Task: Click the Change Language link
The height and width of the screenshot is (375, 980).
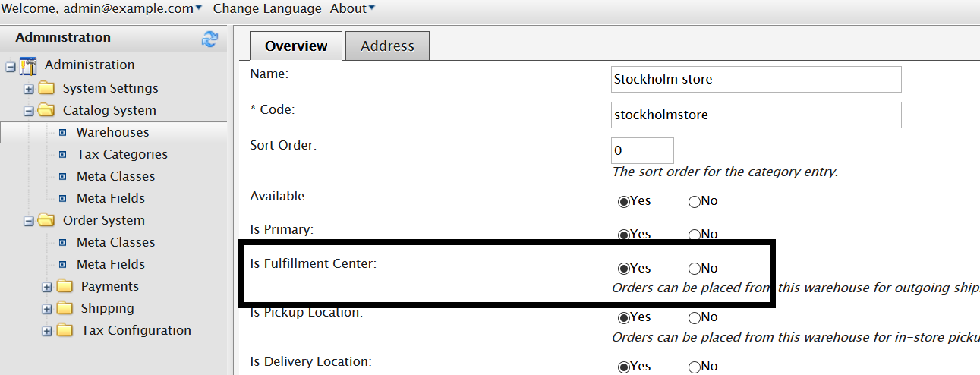Action: coord(267,8)
